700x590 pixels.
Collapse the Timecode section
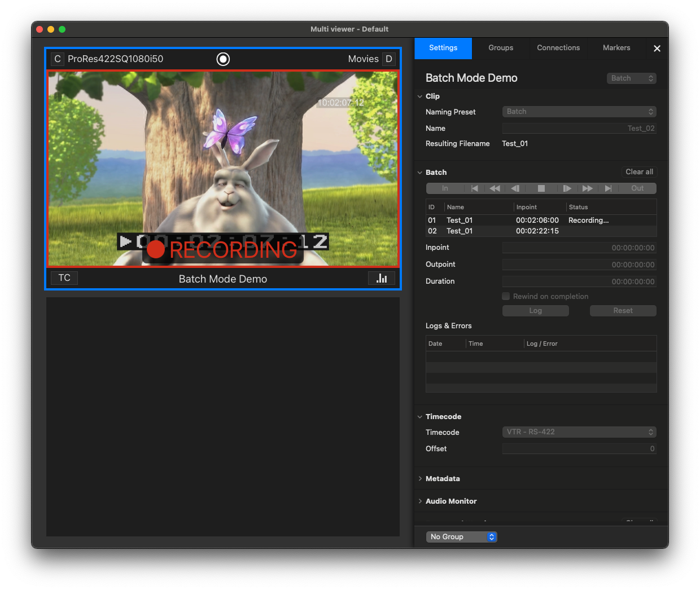[x=420, y=417]
